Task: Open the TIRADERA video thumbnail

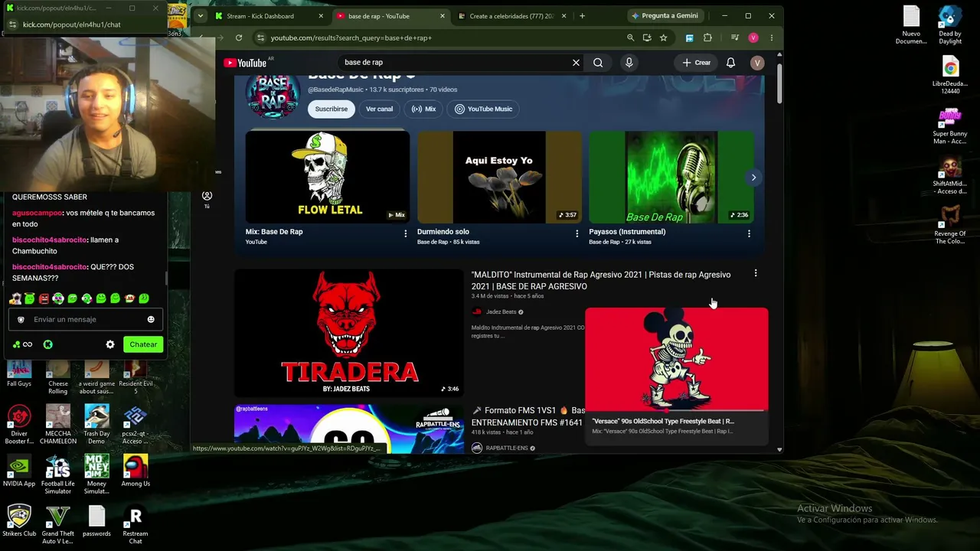Action: click(349, 333)
